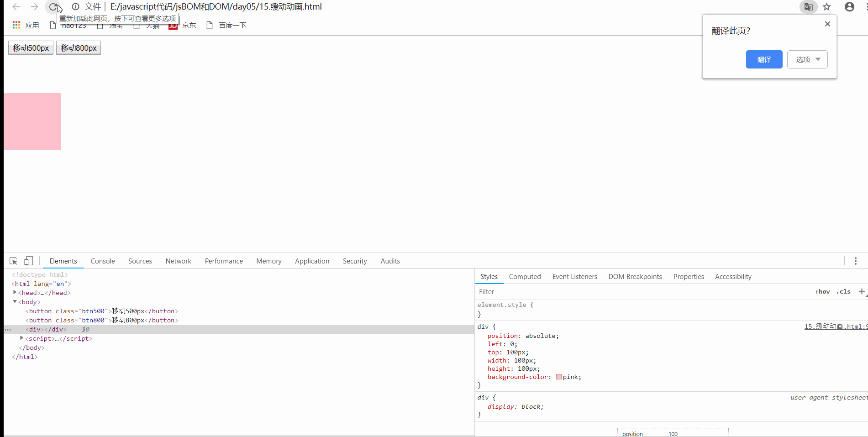The image size is (868, 437).
Task: Switch to the Network tab
Action: pyautogui.click(x=179, y=261)
